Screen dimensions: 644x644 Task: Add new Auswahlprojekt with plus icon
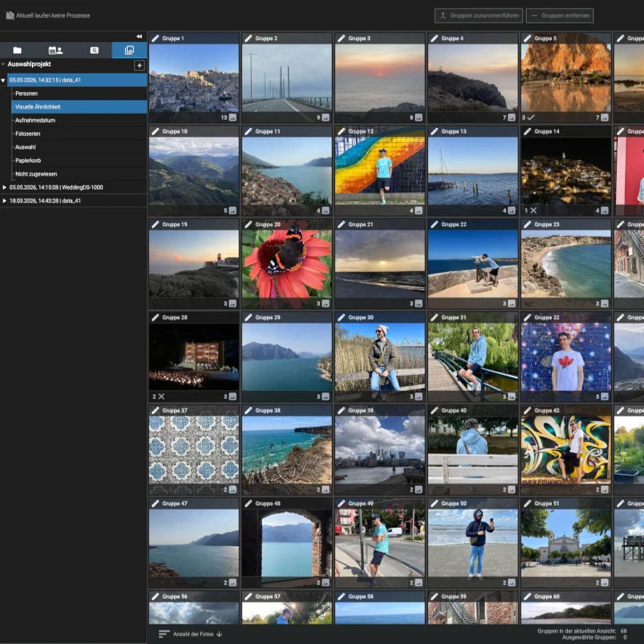[140, 65]
